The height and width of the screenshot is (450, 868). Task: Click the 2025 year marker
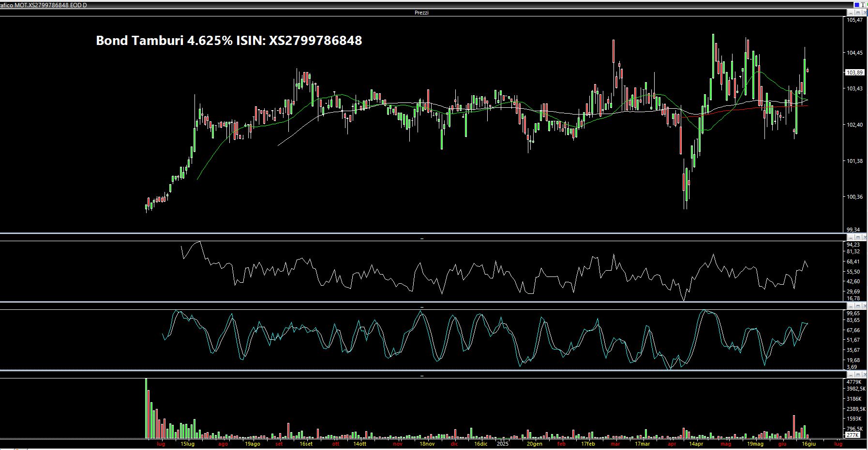point(503,444)
